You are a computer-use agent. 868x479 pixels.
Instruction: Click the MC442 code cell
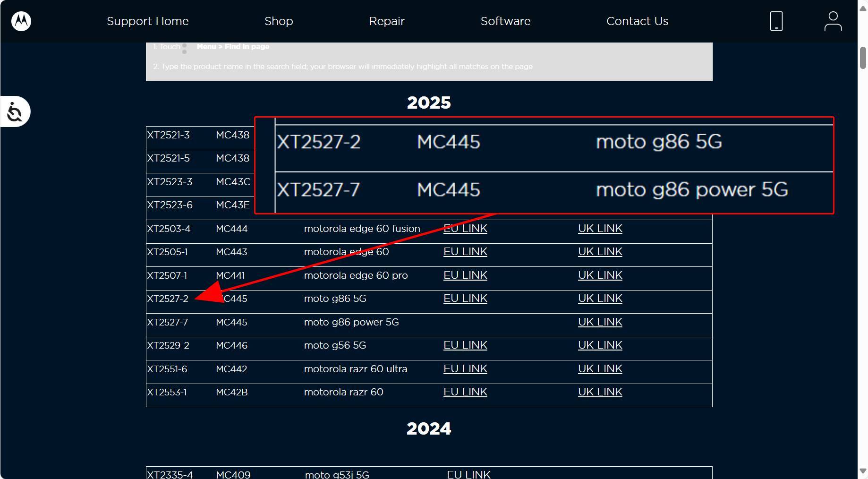(231, 369)
